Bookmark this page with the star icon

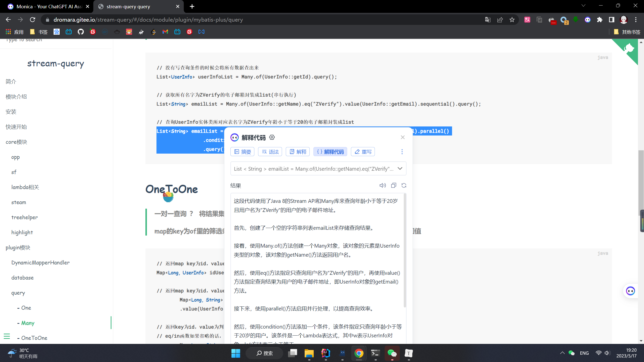coord(512,20)
